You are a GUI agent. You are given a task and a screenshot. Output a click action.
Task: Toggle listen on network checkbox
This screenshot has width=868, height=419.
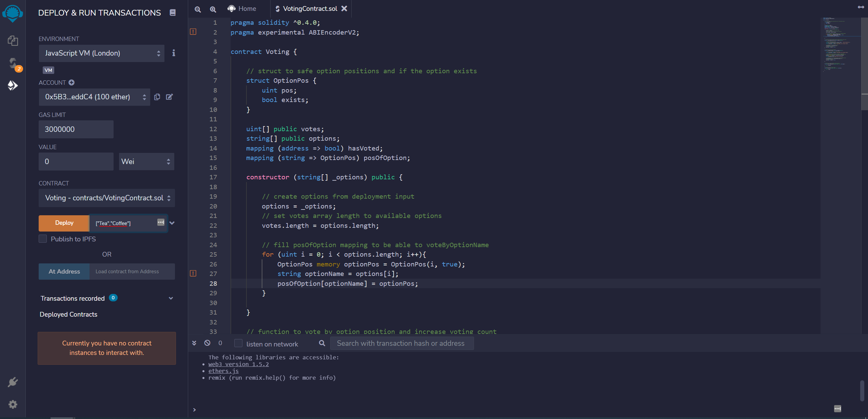click(238, 343)
